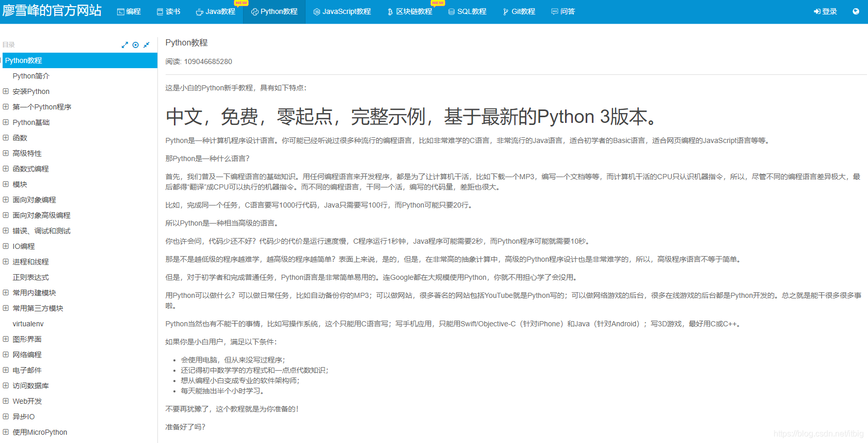Click the Python logo icon in nav

[255, 11]
